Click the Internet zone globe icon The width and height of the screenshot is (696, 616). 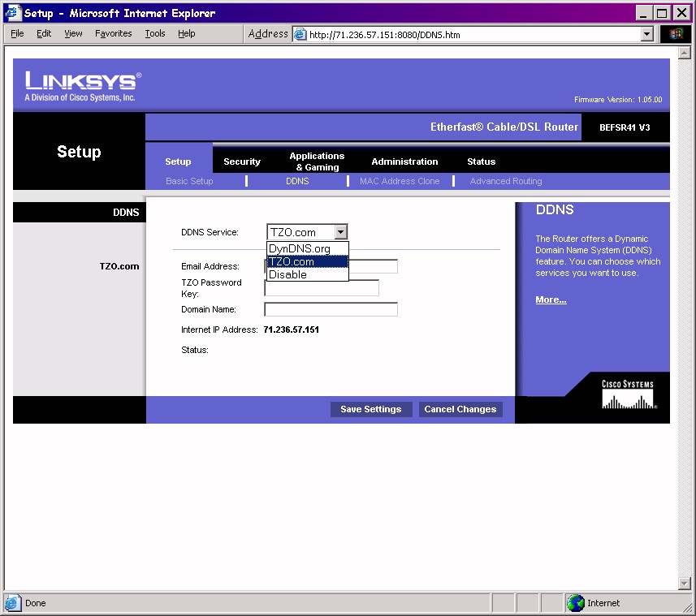576,603
